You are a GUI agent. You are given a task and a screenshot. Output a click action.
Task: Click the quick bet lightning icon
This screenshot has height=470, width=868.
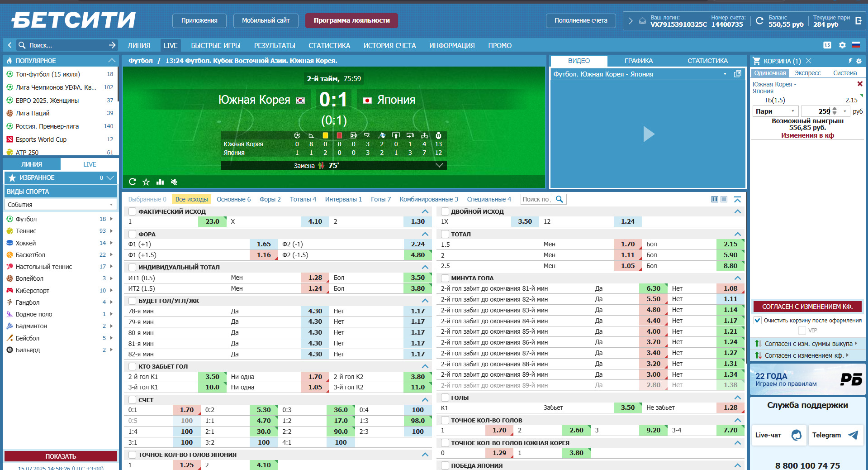tap(850, 61)
